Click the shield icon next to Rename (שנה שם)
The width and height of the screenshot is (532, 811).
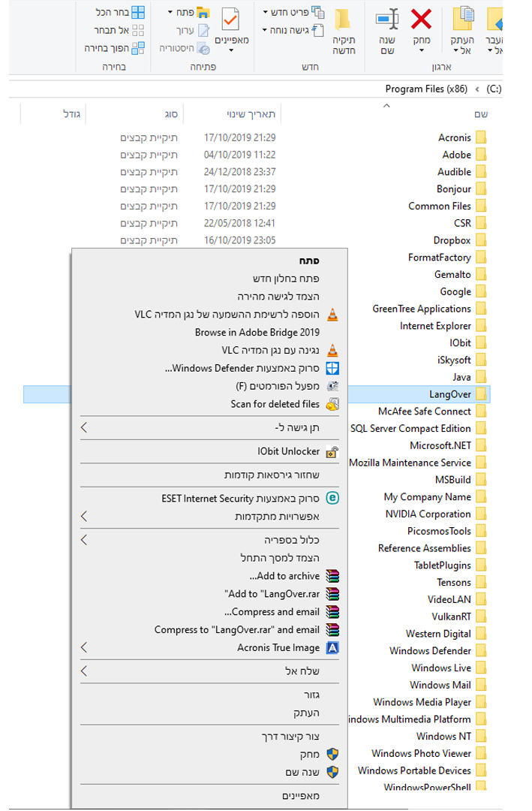coord(332,772)
